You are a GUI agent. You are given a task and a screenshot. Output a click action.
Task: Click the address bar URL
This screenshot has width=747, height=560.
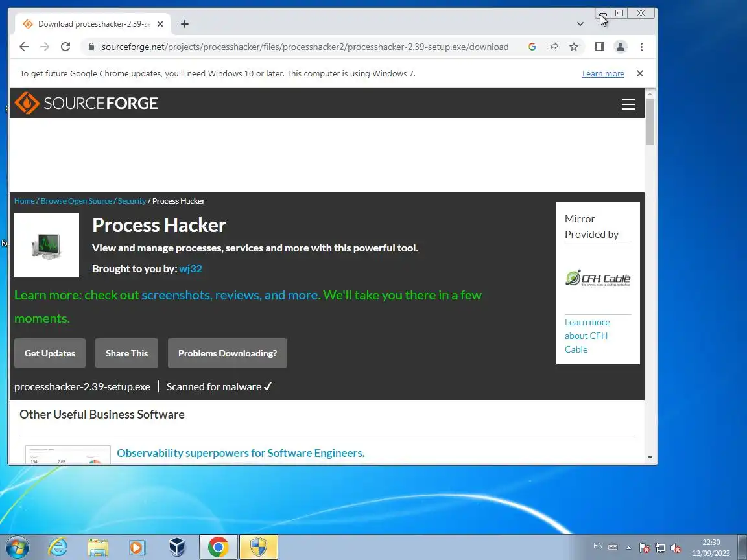(305, 47)
